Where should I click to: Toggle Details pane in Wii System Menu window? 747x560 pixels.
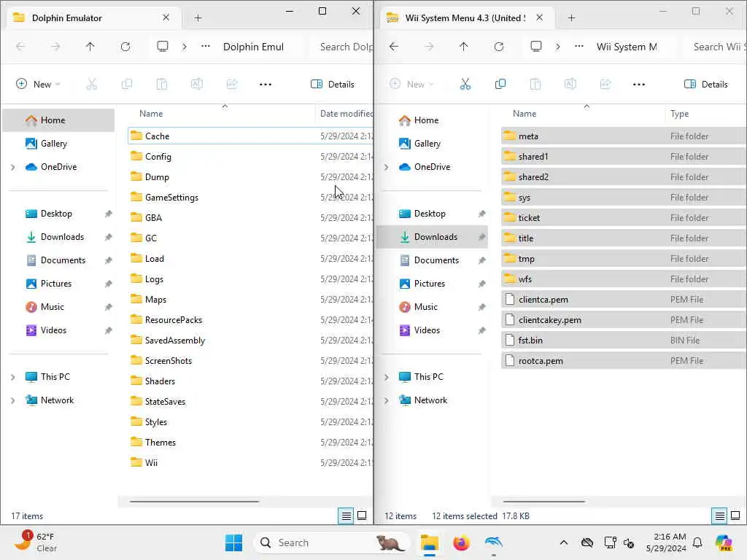[x=706, y=85]
